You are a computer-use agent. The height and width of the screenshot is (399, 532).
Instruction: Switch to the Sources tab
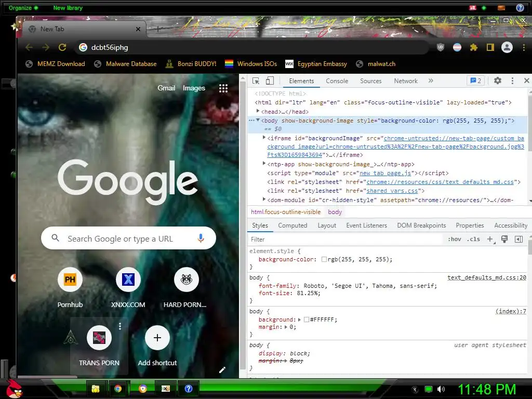click(371, 81)
